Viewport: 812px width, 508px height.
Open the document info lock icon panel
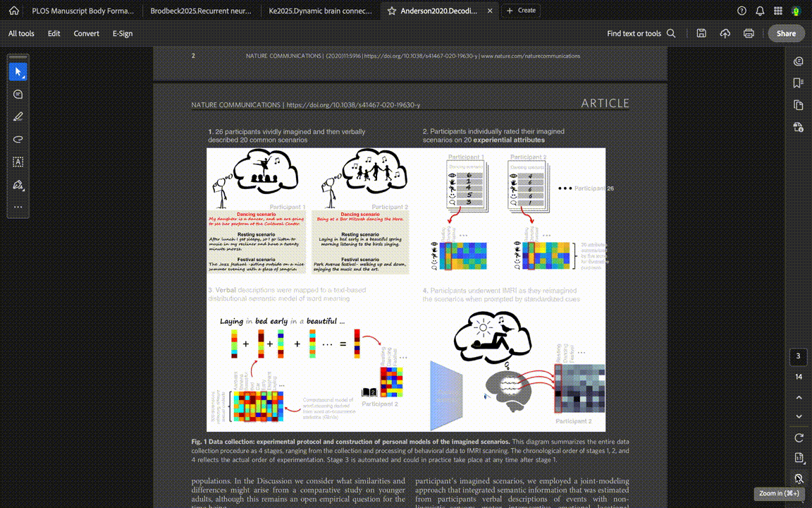(x=799, y=127)
